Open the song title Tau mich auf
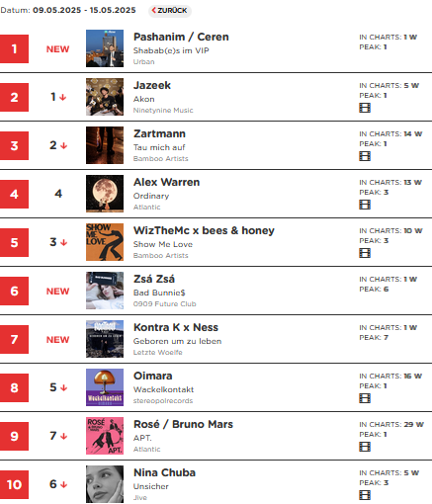The width and height of the screenshot is (432, 504). (x=159, y=147)
